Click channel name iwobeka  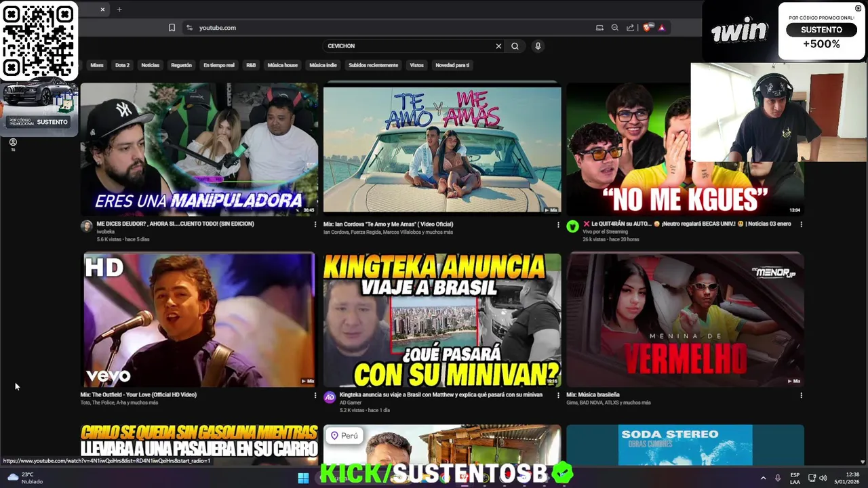coord(106,232)
